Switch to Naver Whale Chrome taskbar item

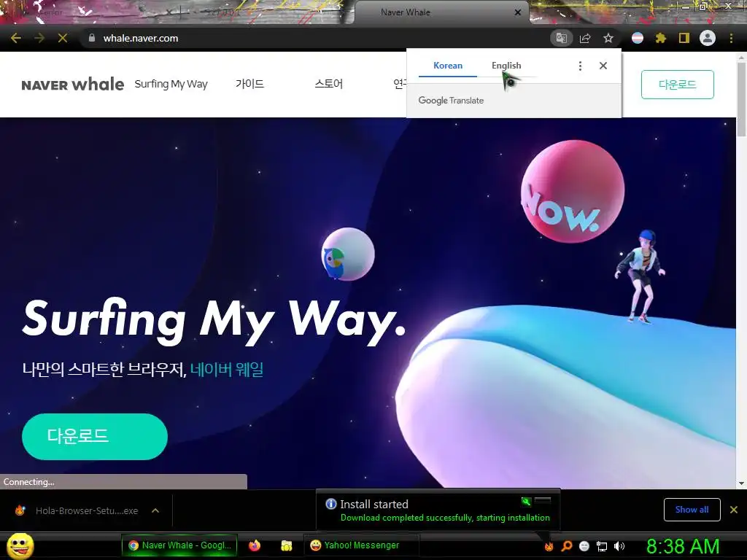179,545
